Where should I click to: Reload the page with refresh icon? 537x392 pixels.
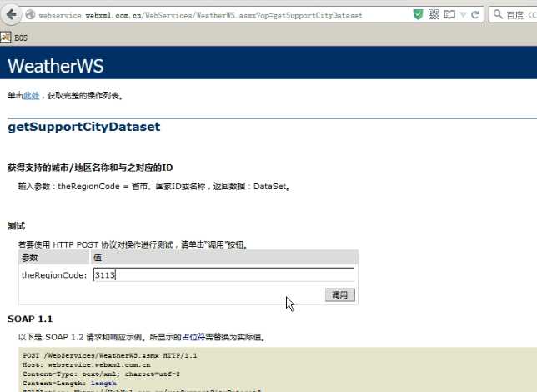[475, 15]
